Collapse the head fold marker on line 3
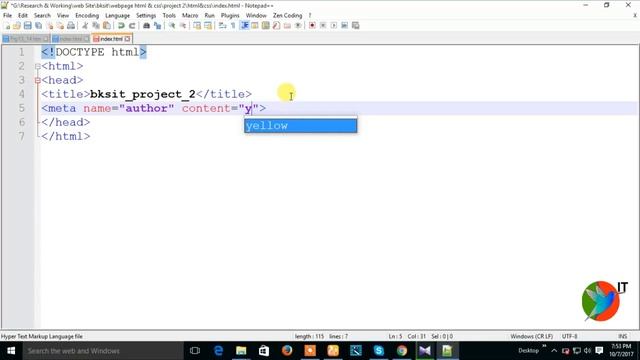The width and height of the screenshot is (640, 360). click(x=38, y=80)
